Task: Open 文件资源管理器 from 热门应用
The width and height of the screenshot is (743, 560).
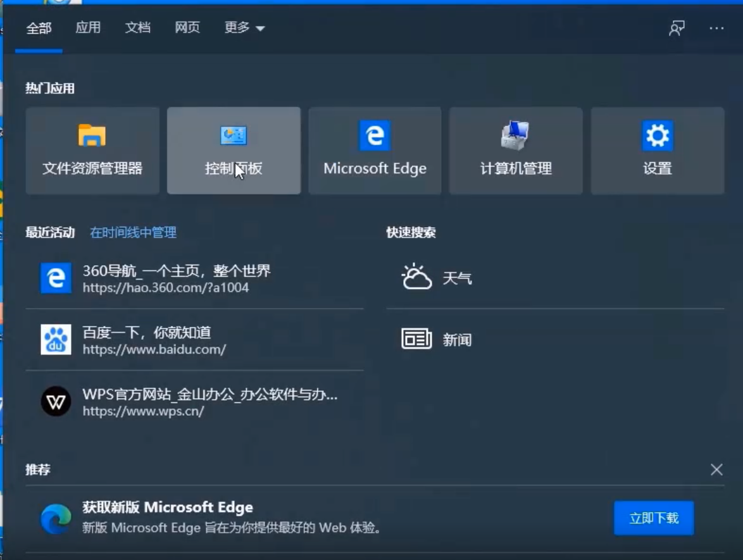Action: click(92, 151)
